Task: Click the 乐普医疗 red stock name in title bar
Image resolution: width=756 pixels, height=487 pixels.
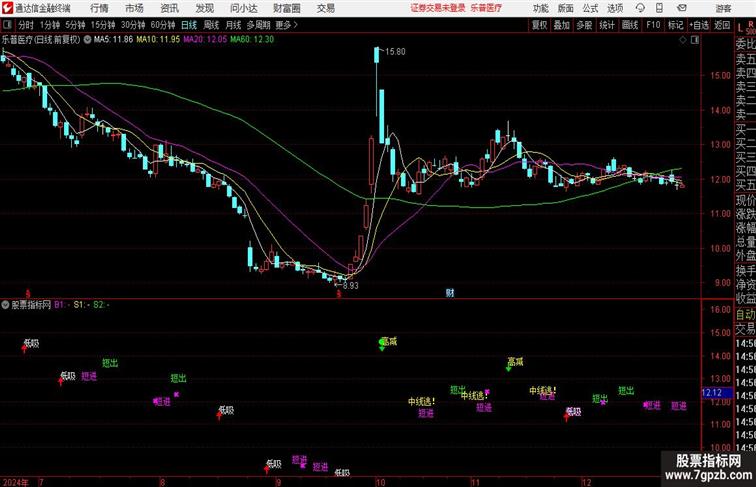Action: tap(486, 8)
